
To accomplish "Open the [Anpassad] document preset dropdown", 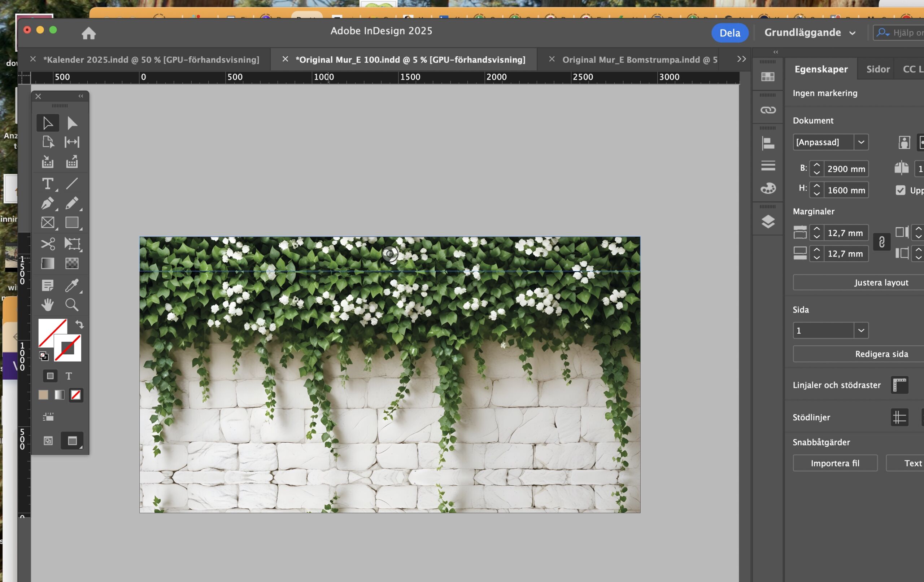I will (861, 142).
